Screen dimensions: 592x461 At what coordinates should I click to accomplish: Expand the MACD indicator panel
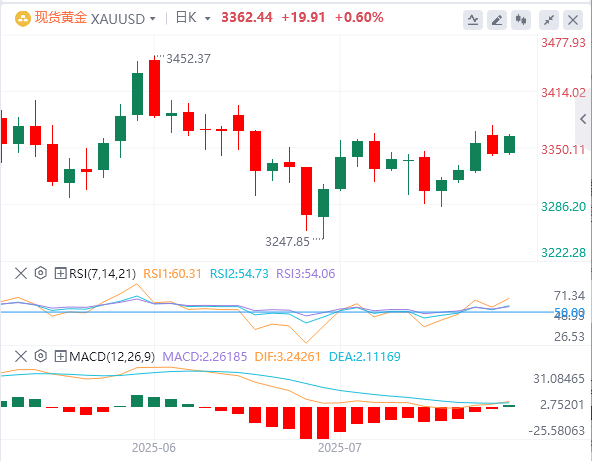60,356
